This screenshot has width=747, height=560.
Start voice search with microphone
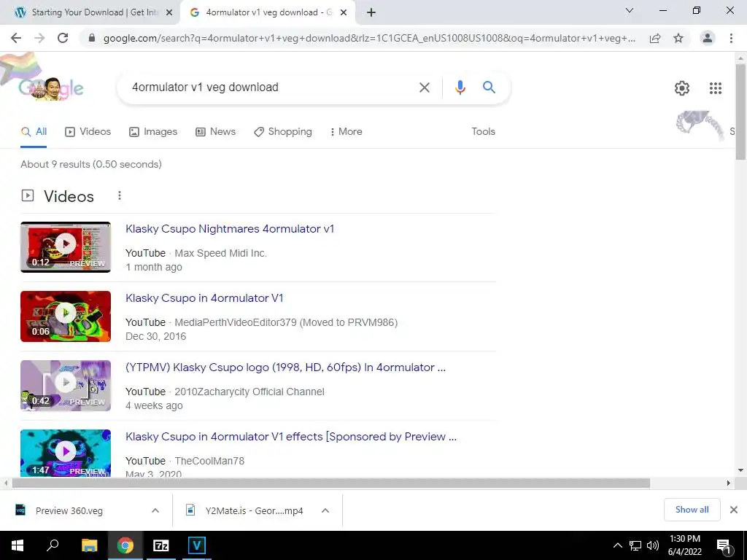460,87
